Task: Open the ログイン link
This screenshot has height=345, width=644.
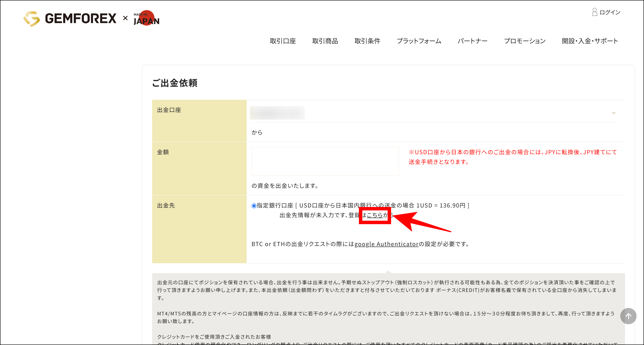Action: [610, 12]
